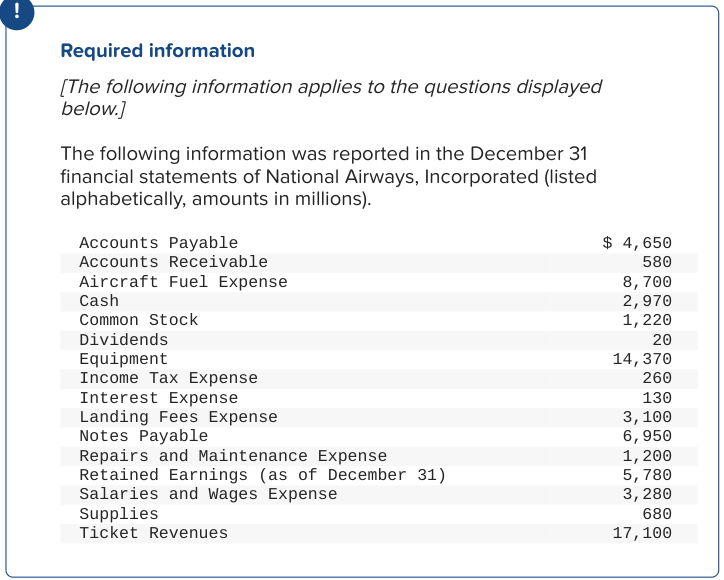Select the Supplies row label
Image resolution: width=724 pixels, height=580 pixels.
(x=119, y=514)
